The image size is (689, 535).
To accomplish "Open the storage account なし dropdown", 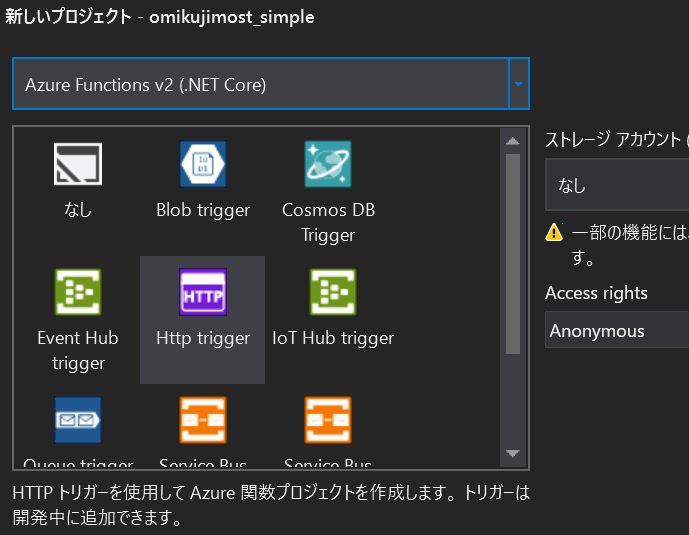I will 617,185.
